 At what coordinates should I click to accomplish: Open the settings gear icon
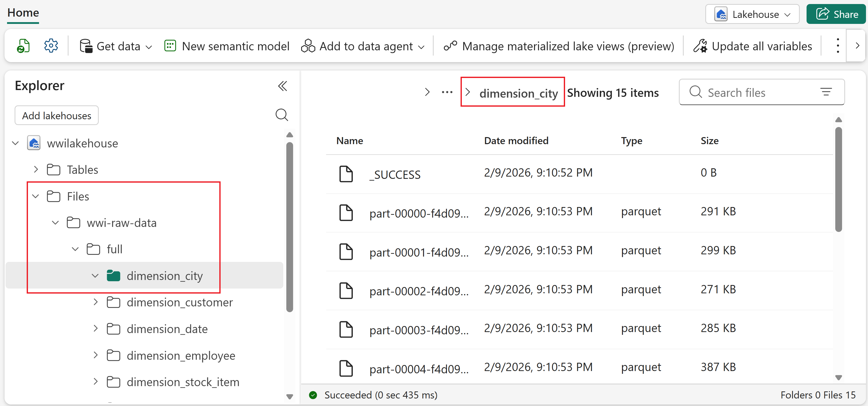(x=51, y=46)
